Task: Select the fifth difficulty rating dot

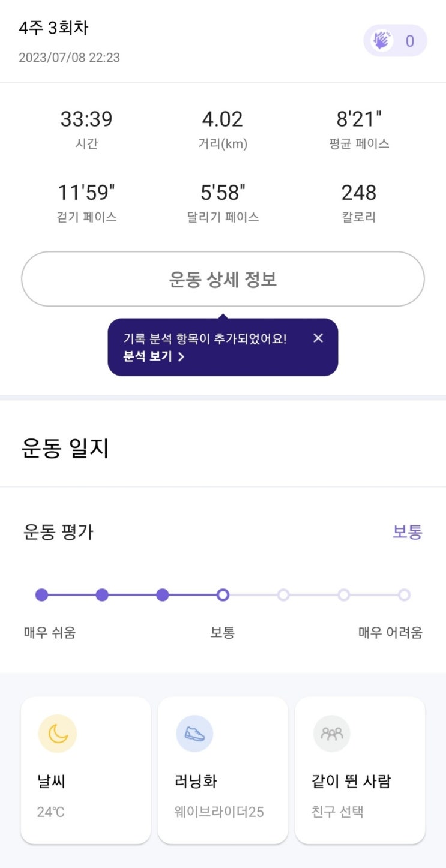Action: (283, 595)
